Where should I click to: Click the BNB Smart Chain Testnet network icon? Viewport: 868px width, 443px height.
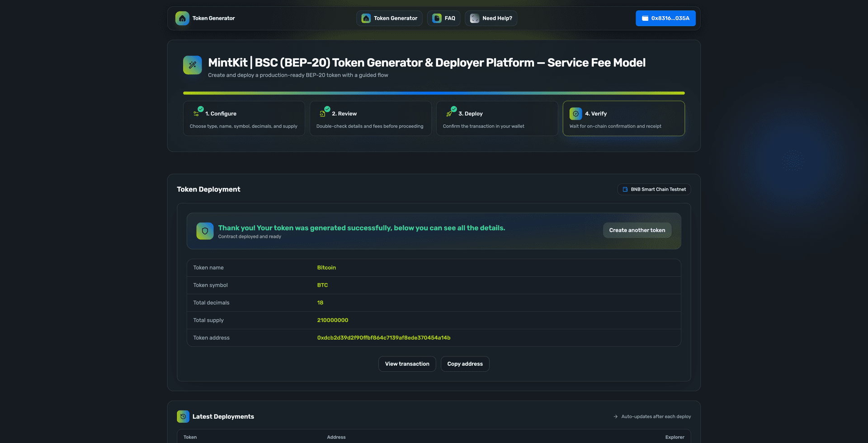pos(625,190)
